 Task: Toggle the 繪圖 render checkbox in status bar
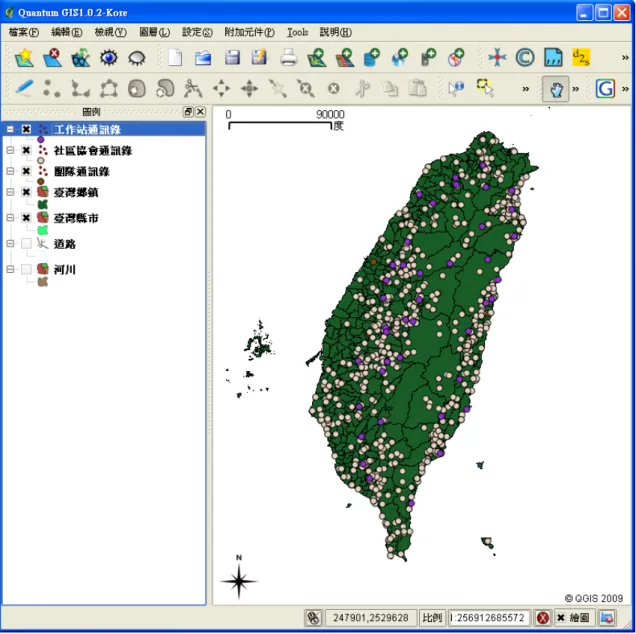pyautogui.click(x=561, y=617)
